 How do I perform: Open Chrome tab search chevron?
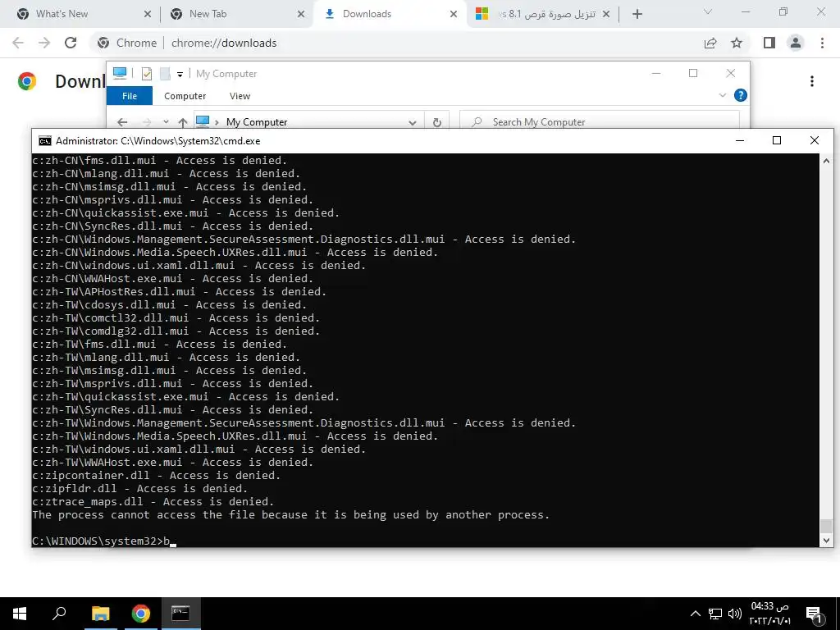(x=708, y=11)
